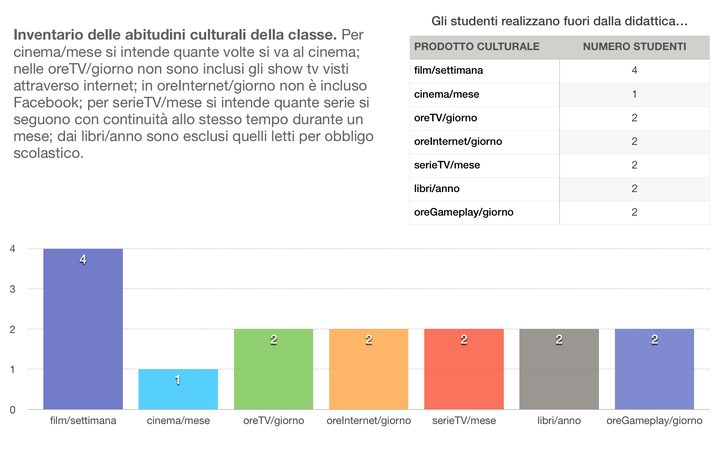Select the light blue cinema/mese bar
The height and width of the screenshot is (456, 721).
178,389
